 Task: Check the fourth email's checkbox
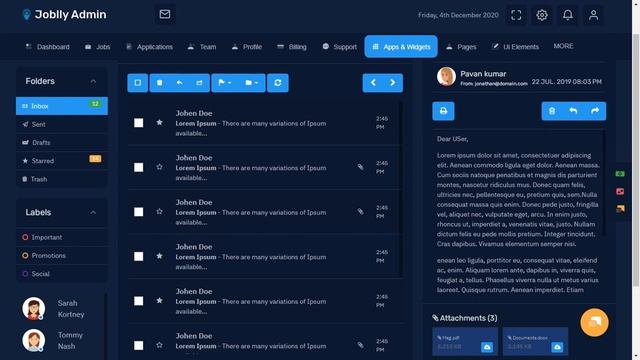pyautogui.click(x=139, y=256)
